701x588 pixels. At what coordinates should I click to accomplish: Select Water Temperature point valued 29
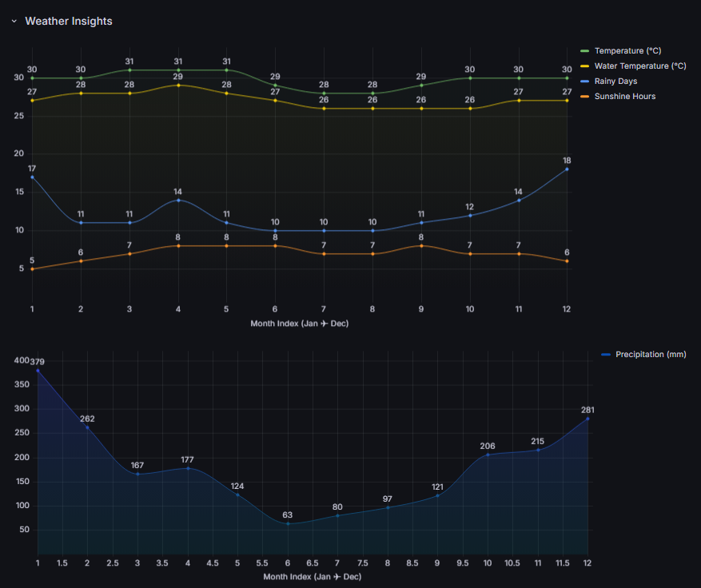(178, 85)
